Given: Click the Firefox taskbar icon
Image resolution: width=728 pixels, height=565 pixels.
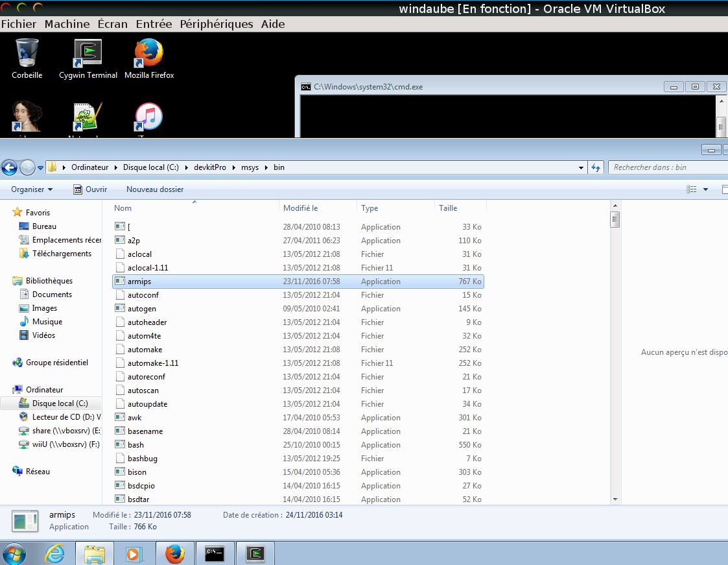Looking at the screenshot, I should (174, 554).
